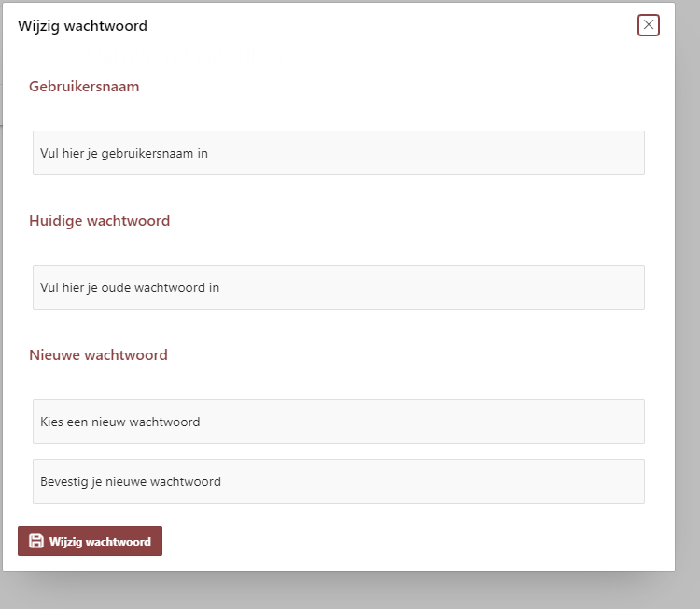Image resolution: width=700 pixels, height=609 pixels.
Task: Focus the Bevestig je nieuwe wachtwoord field
Action: (x=339, y=481)
